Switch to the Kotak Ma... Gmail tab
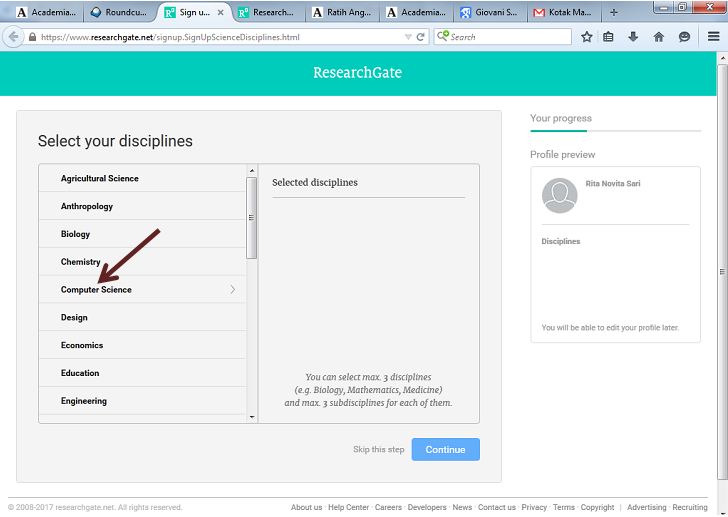 (x=564, y=13)
